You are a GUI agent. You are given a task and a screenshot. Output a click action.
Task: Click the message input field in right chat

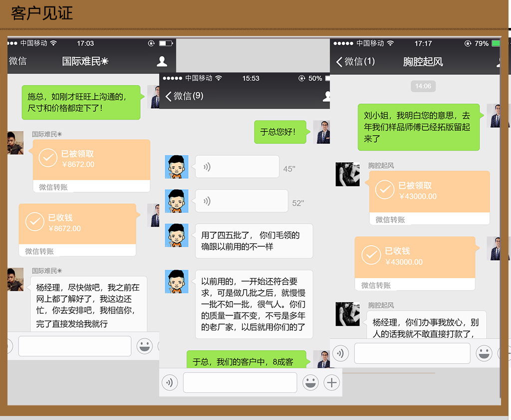412,353
